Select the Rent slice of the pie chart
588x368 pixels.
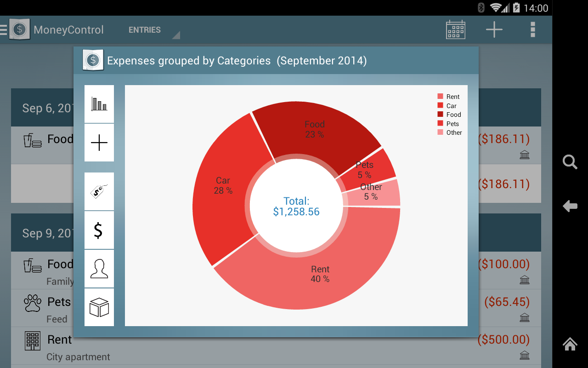320,274
